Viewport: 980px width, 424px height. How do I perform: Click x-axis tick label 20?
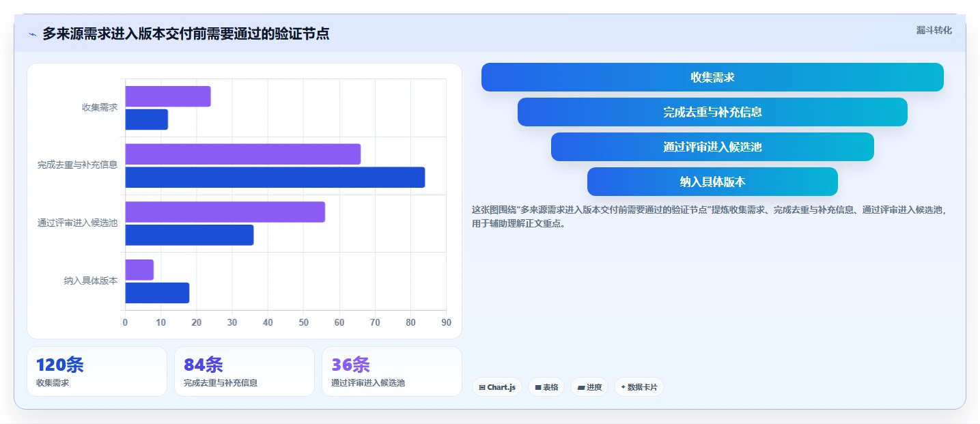pyautogui.click(x=197, y=323)
